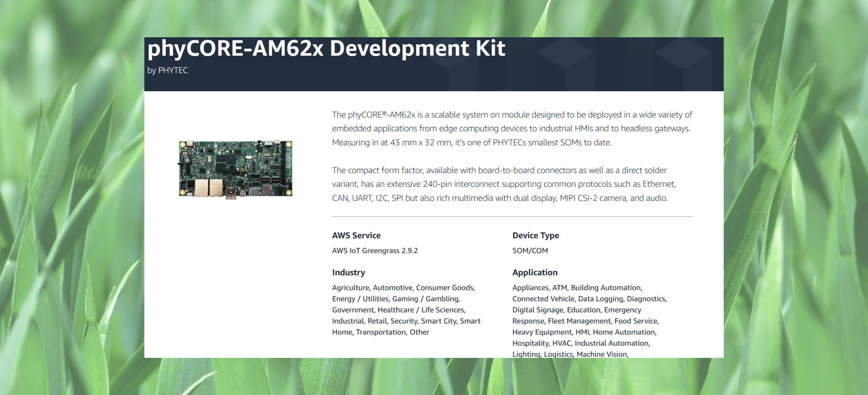Viewport: 868px width, 395px height.
Task: Click the line 'Connected Vehicle, Data Logging, Diagnostics,'
Action: [589, 299]
